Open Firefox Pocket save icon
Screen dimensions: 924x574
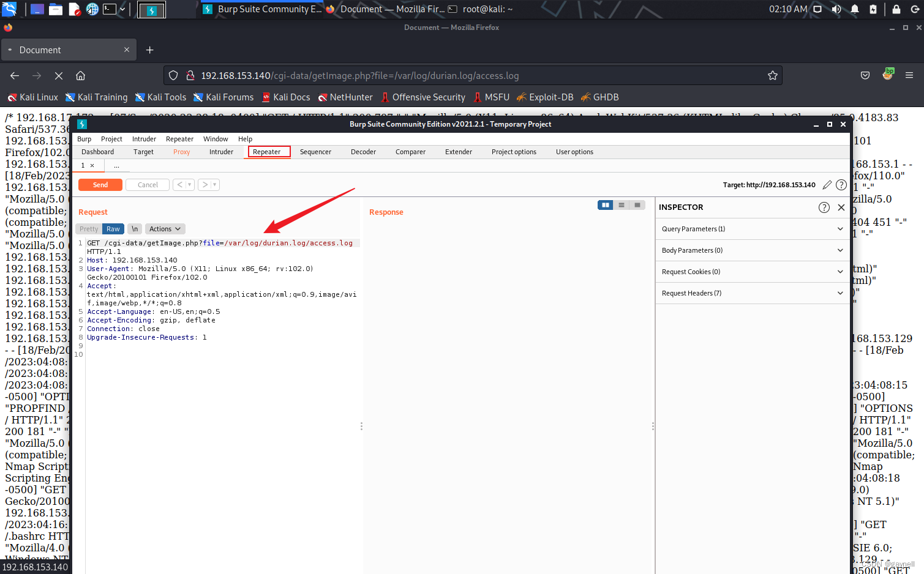coord(865,75)
